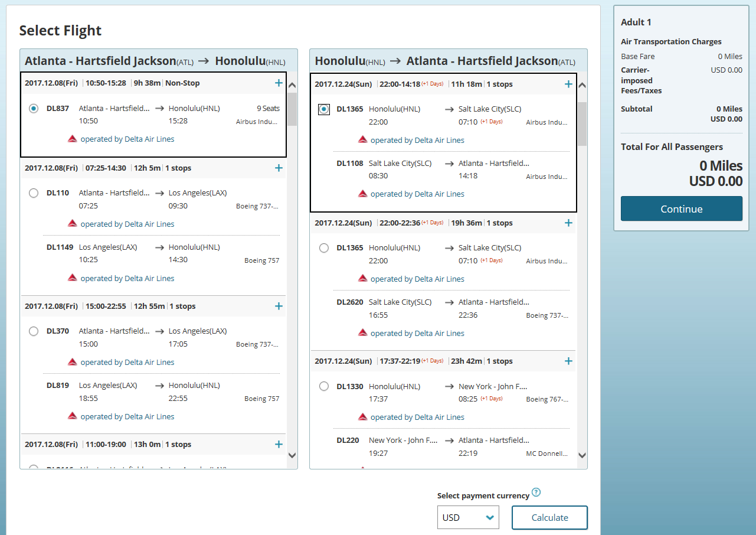Click the "23h 42m" duration text
This screenshot has height=535, width=756.
pos(466,361)
